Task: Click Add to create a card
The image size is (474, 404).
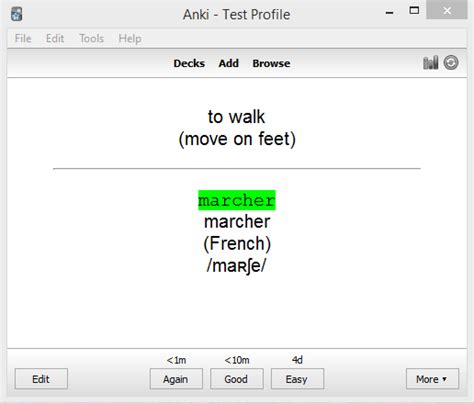Action: [x=229, y=63]
